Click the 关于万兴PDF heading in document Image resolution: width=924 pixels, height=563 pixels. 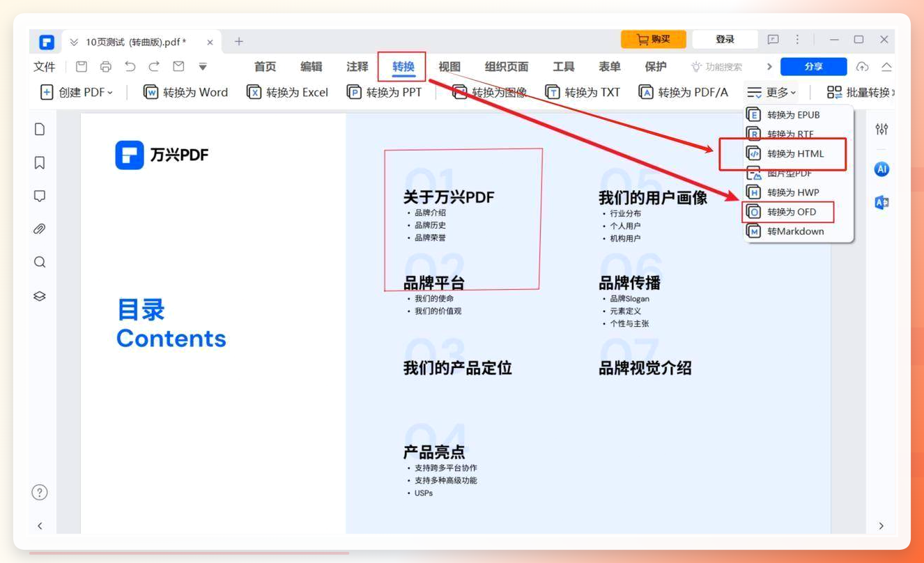click(x=449, y=197)
